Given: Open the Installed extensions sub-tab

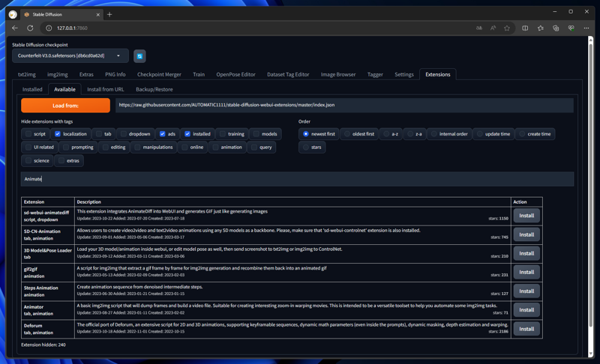Looking at the screenshot, I should point(32,89).
